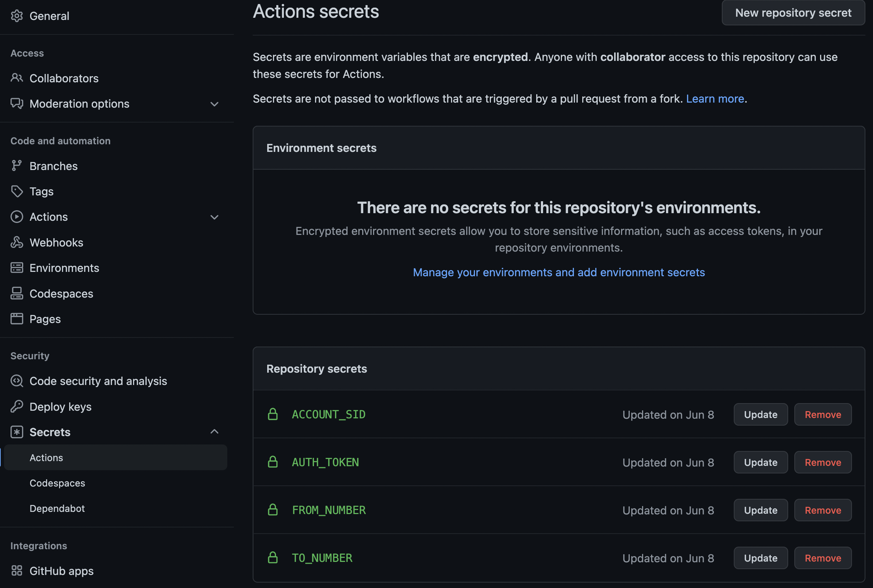
Task: Click the Actions secrets page title
Action: pyautogui.click(x=316, y=11)
